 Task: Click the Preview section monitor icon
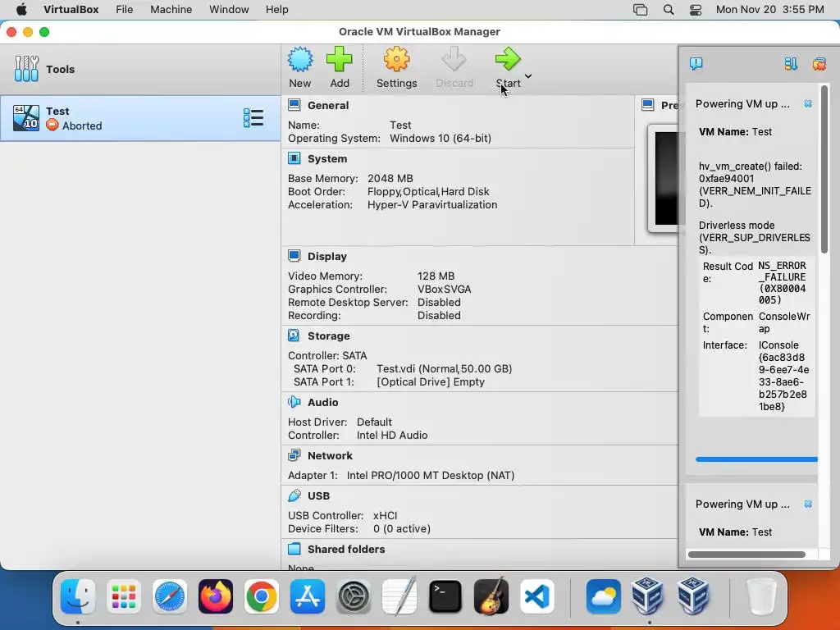(x=648, y=105)
